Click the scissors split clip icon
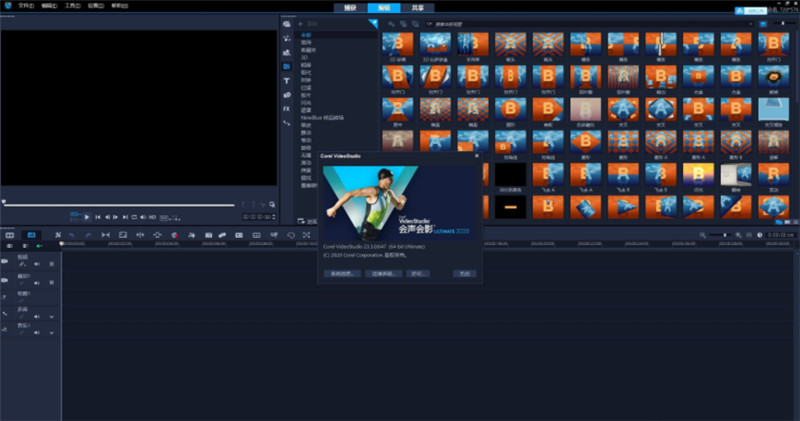 coord(263,205)
